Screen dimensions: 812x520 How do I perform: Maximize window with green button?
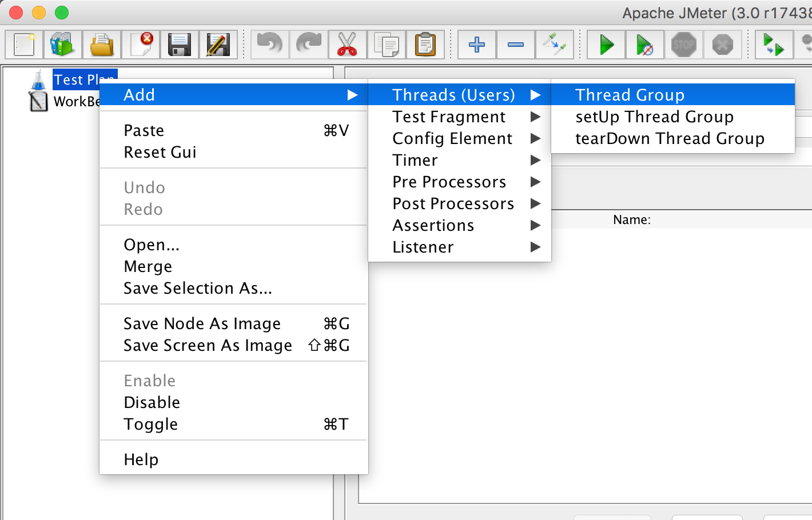tap(62, 12)
